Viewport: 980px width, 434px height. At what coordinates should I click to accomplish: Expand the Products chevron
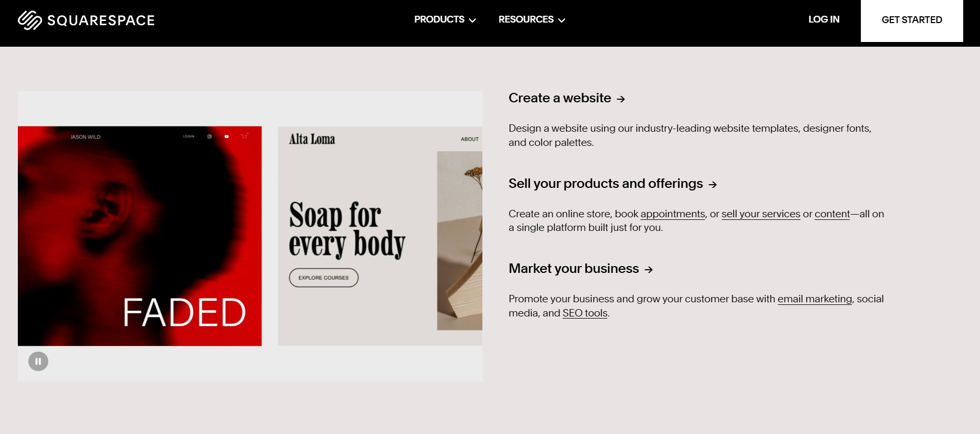point(472,20)
